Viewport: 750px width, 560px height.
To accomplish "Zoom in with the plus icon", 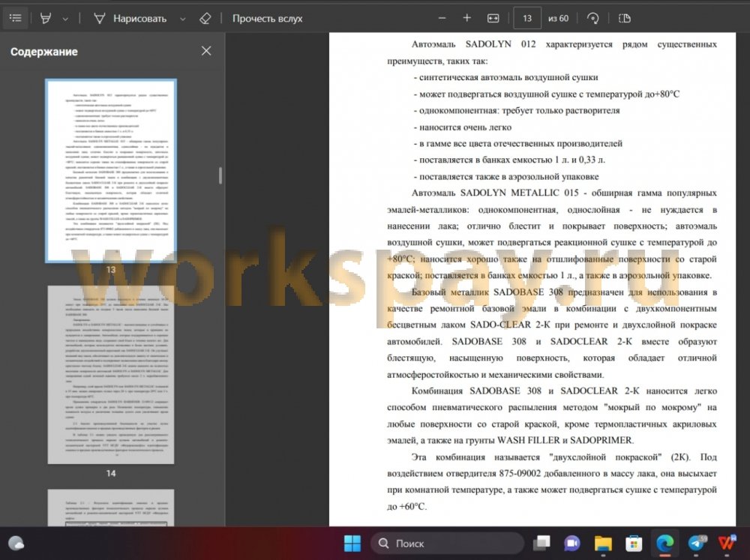I will click(x=466, y=18).
